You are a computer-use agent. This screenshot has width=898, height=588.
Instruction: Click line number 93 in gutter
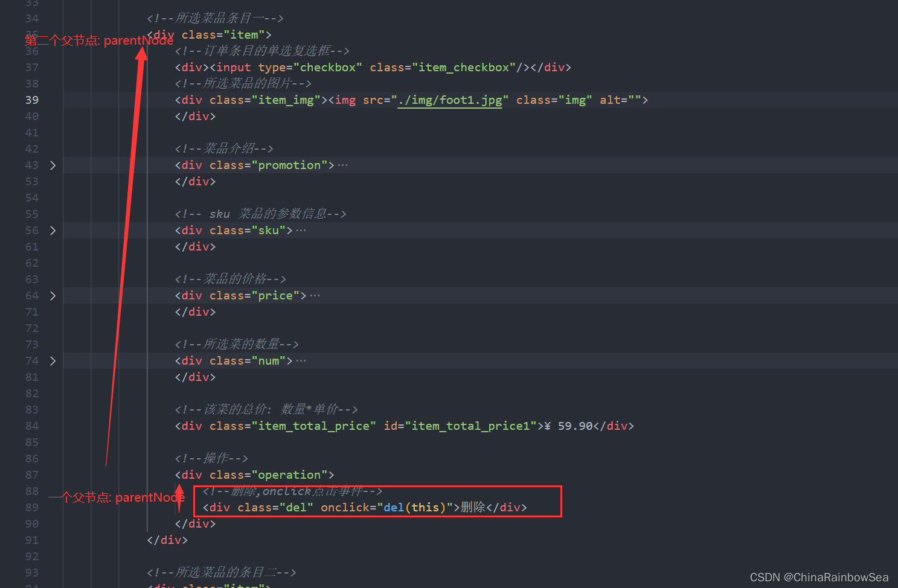[x=32, y=573]
